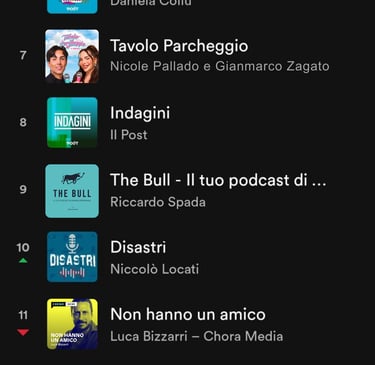The width and height of the screenshot is (375, 365).
Task: Open the Tavolo Parcheggio cover art
Action: coord(72,56)
